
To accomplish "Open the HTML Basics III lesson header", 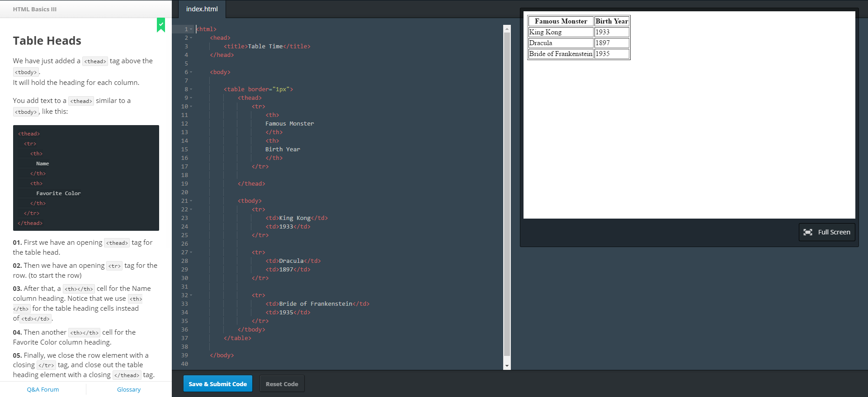I will pyautogui.click(x=35, y=9).
